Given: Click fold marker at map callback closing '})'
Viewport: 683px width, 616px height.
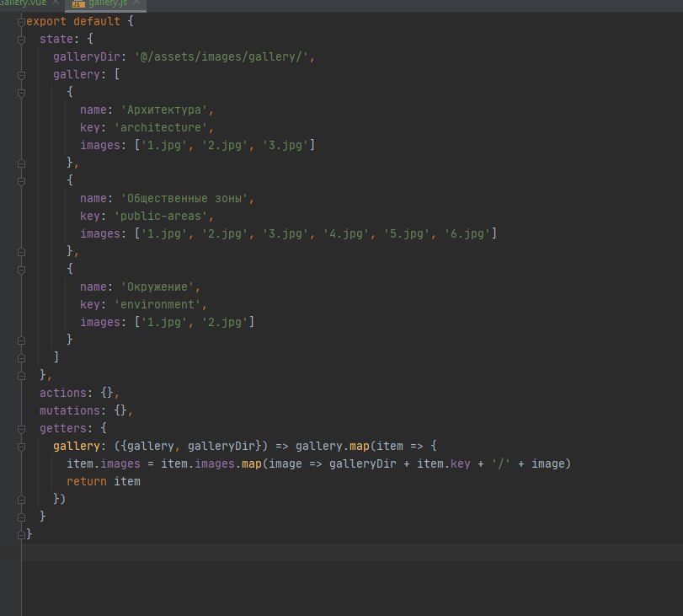Looking at the screenshot, I should pyautogui.click(x=21, y=500).
